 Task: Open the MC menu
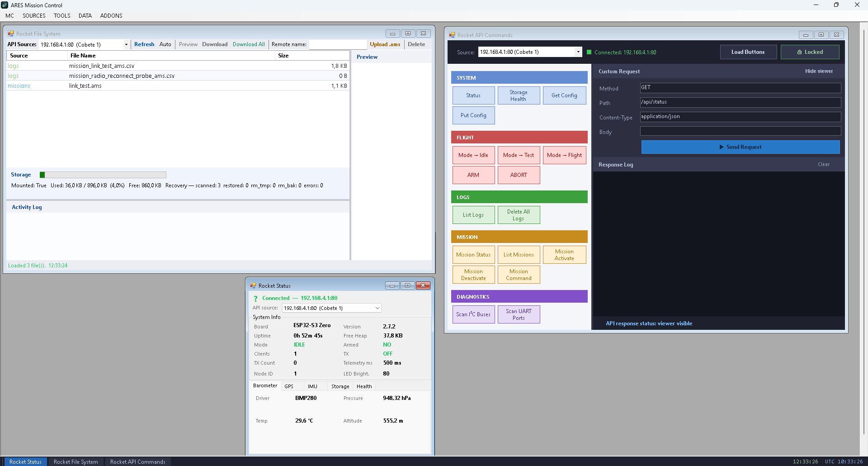click(9, 16)
